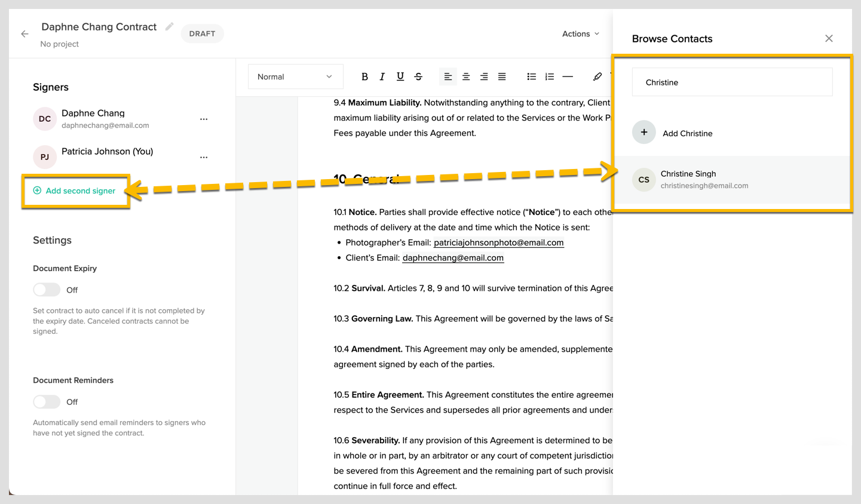The height and width of the screenshot is (504, 861).
Task: Click the plus icon to add Christine
Action: [x=644, y=133]
